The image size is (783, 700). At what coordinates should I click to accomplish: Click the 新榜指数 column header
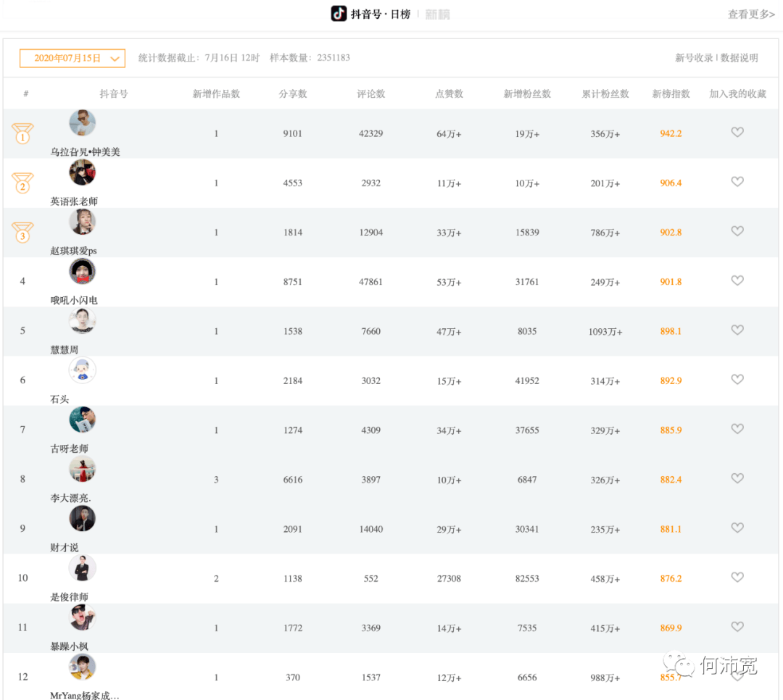[671, 94]
